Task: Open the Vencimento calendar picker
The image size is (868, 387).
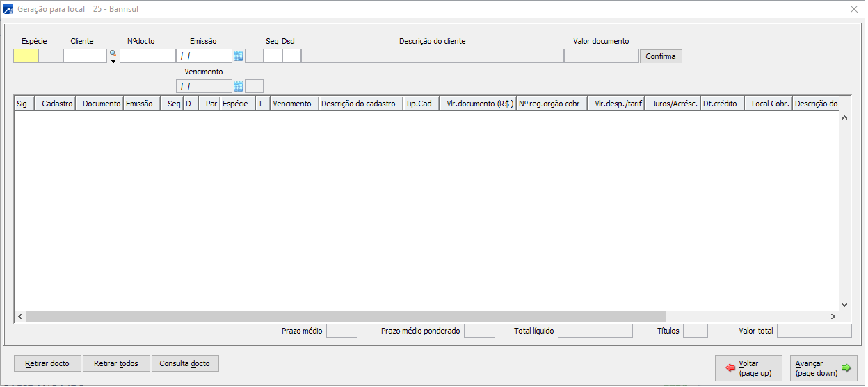Action: click(x=239, y=87)
